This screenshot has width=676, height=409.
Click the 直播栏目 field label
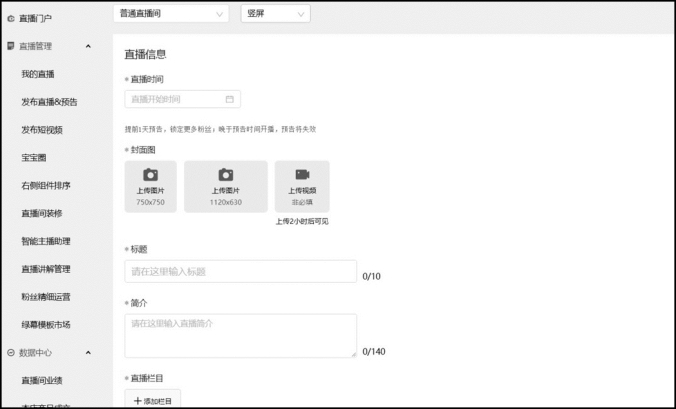pyautogui.click(x=147, y=378)
